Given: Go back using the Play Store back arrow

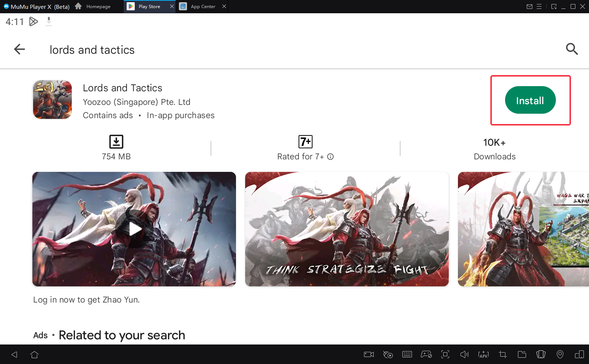Looking at the screenshot, I should pos(20,49).
